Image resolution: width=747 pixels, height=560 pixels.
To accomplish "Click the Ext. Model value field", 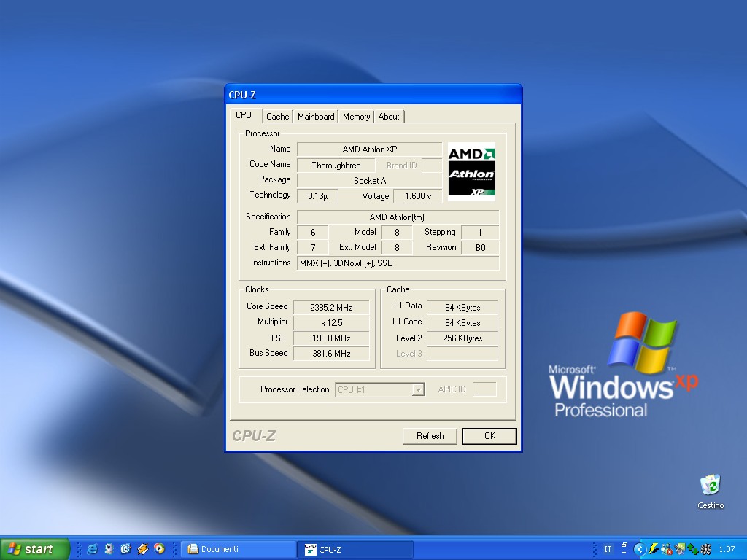I will click(x=397, y=248).
